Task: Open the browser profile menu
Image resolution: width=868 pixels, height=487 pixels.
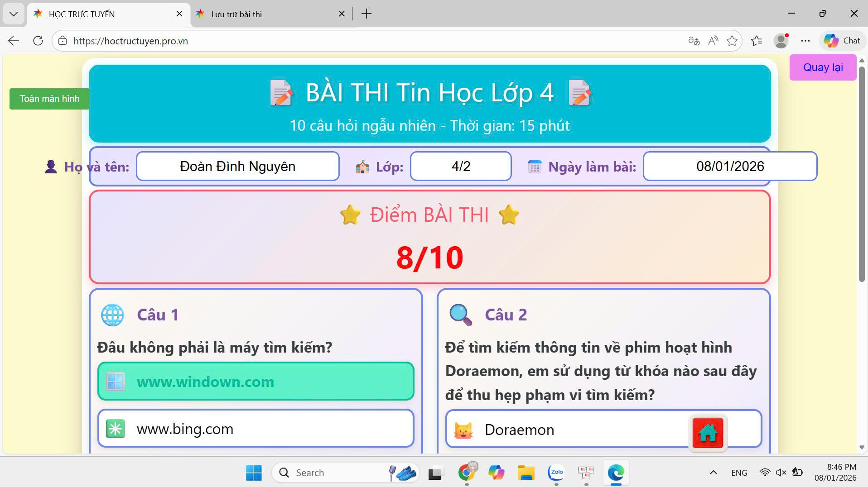Action: coord(781,41)
